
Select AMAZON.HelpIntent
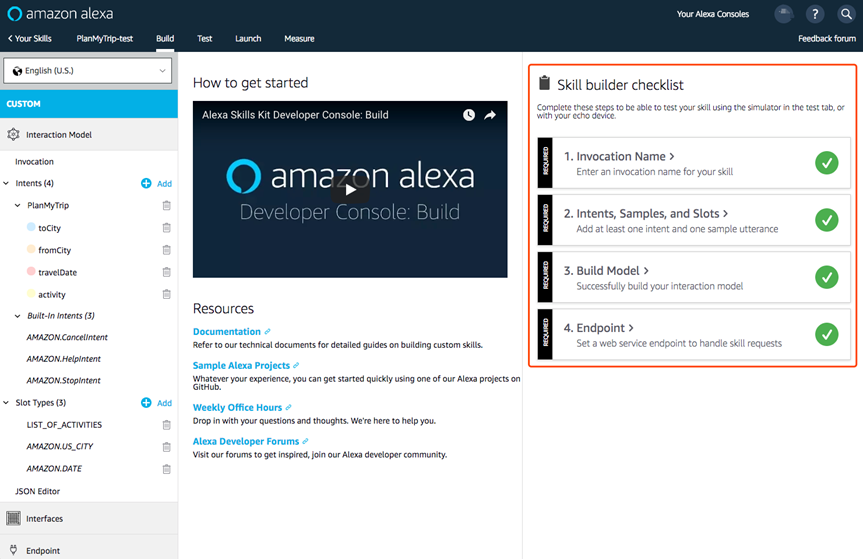64,359
